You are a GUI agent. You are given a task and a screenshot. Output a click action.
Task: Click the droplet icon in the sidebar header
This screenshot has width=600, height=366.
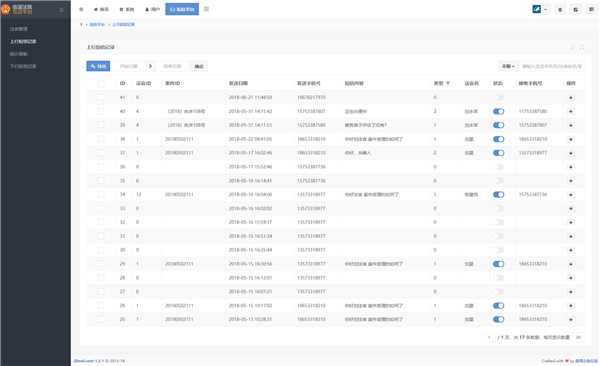coord(62,10)
